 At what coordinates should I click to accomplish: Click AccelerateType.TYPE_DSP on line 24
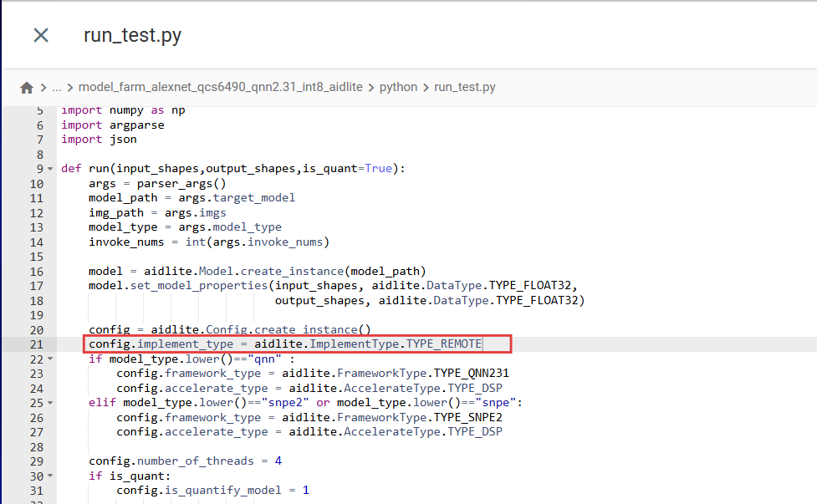[x=423, y=389]
